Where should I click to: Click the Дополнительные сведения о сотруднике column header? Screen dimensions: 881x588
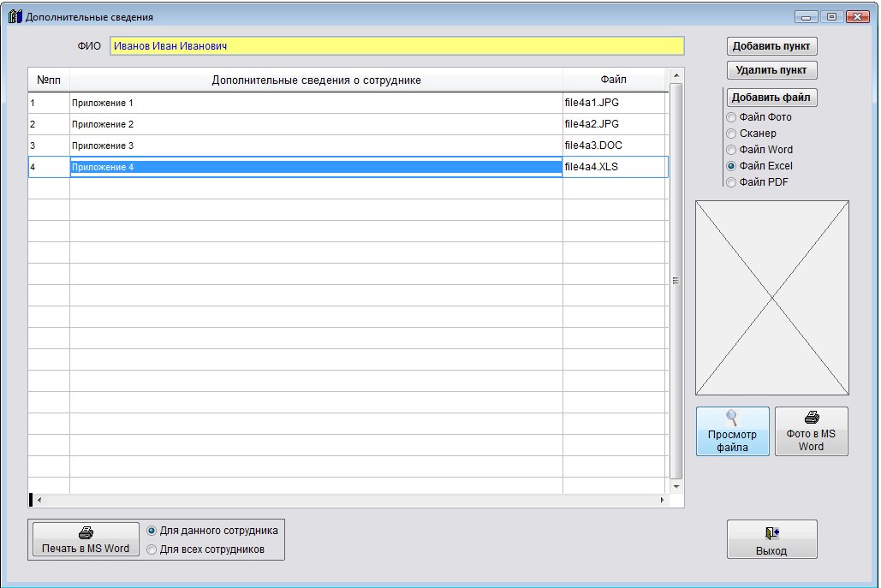click(316, 80)
